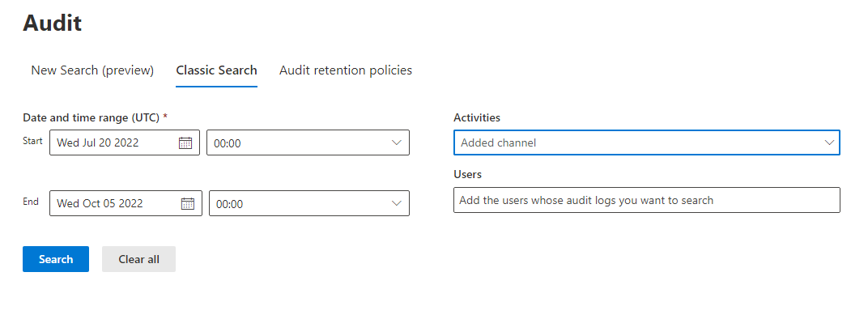Click the Activities label

(477, 117)
